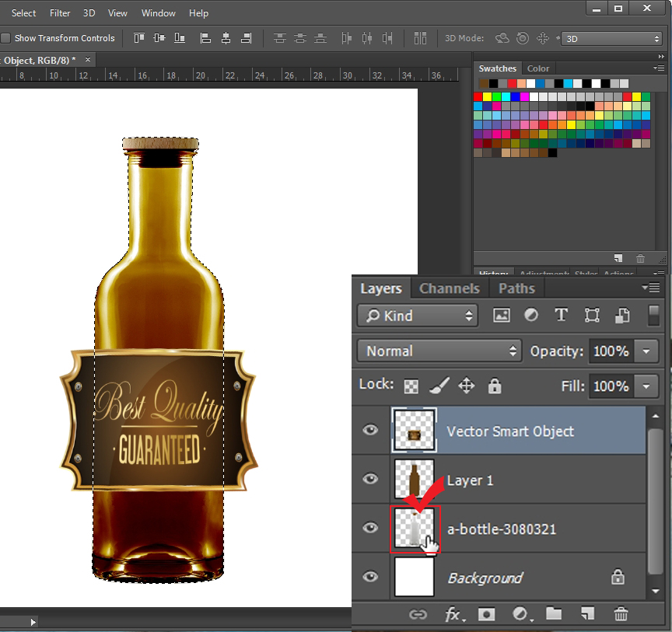Click distribute bottom edges icon
The width and height of the screenshot is (672, 632).
tap(320, 38)
